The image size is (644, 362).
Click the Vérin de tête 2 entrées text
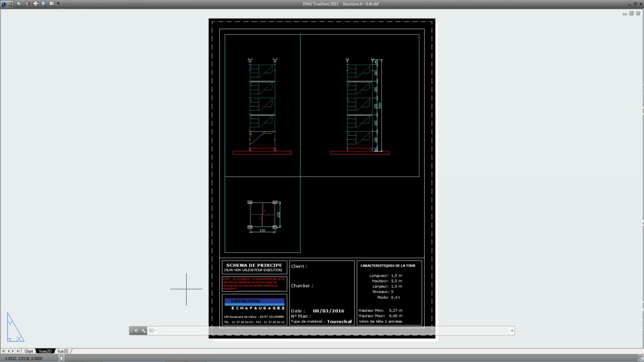point(380,321)
